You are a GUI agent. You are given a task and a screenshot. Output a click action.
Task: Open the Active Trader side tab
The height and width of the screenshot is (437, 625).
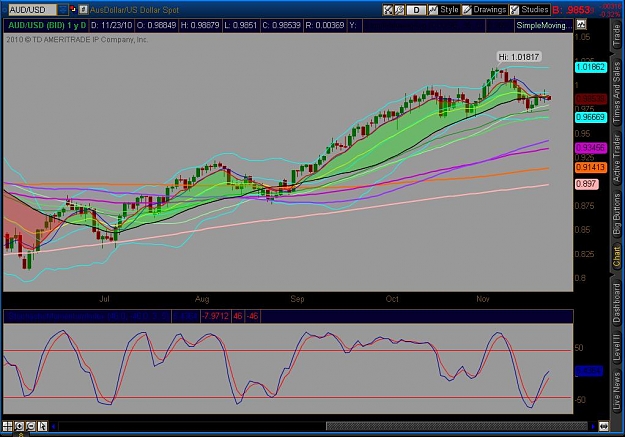click(x=617, y=159)
